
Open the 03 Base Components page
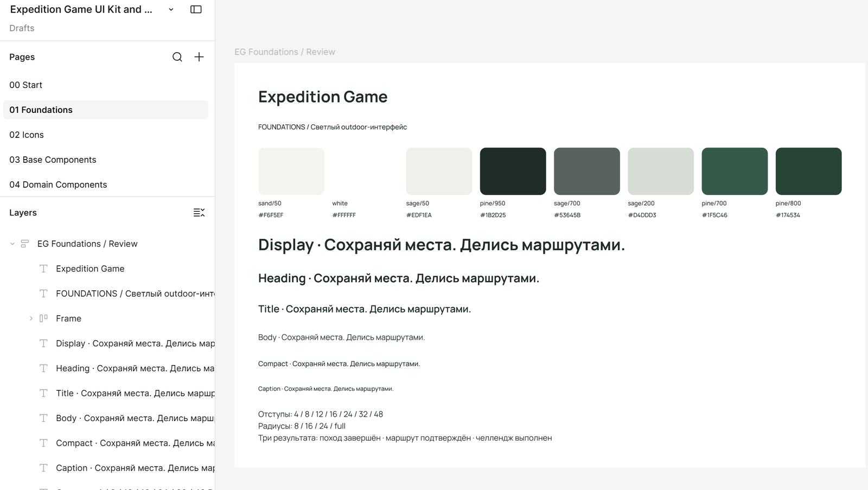(106, 160)
